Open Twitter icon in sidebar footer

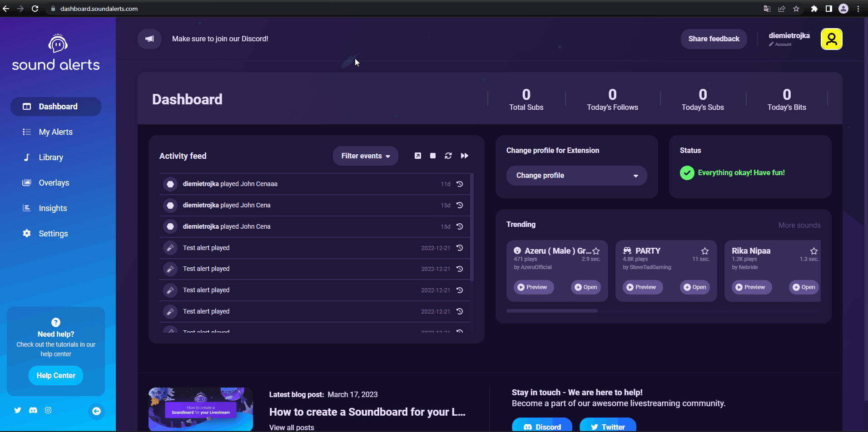coord(18,410)
